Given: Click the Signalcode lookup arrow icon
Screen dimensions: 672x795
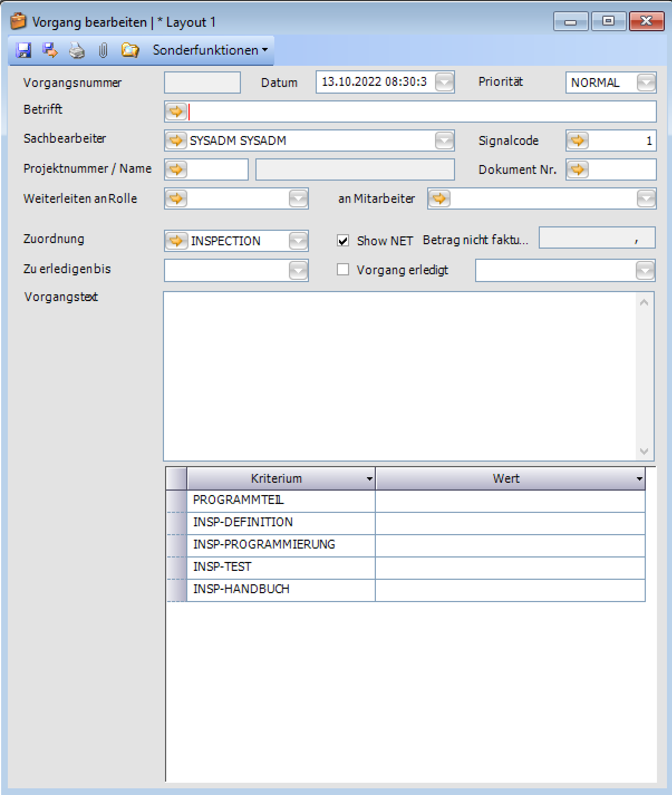Looking at the screenshot, I should coord(578,140).
